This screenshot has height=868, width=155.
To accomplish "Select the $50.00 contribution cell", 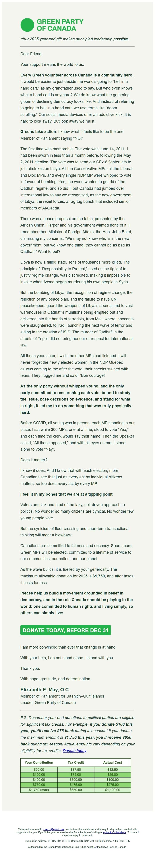I will 39,770.
